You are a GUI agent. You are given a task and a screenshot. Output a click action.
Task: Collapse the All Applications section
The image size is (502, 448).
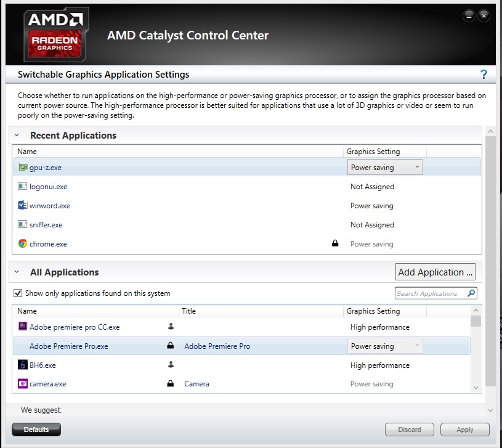click(17, 272)
